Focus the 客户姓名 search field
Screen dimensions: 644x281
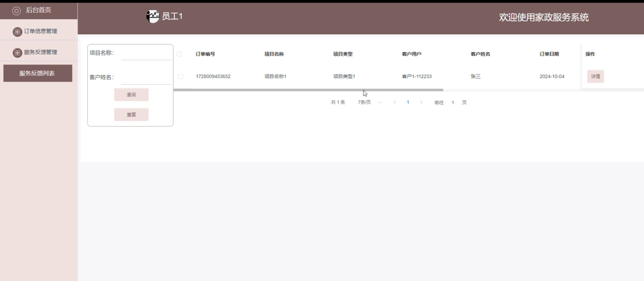point(146,77)
